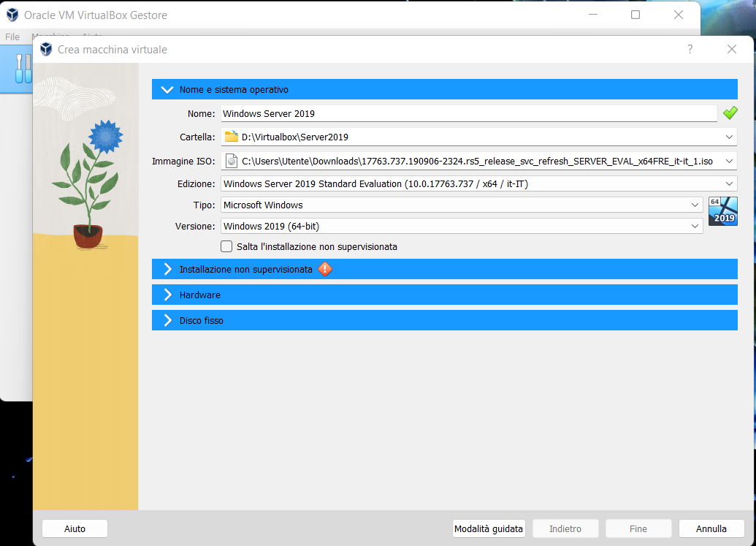756x546 pixels.
Task: Open the Edizione dropdown list
Action: click(x=729, y=183)
